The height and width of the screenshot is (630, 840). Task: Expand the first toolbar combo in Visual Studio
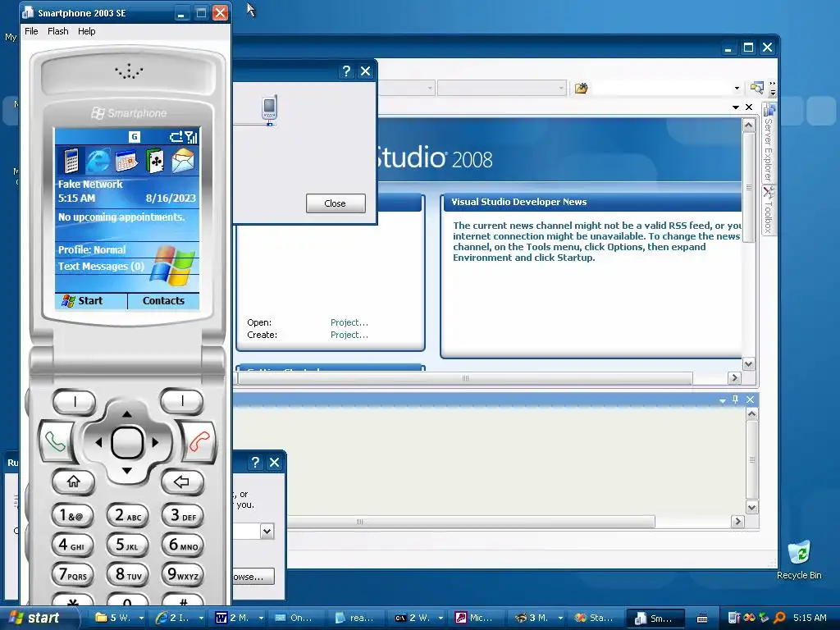pyautogui.click(x=430, y=89)
